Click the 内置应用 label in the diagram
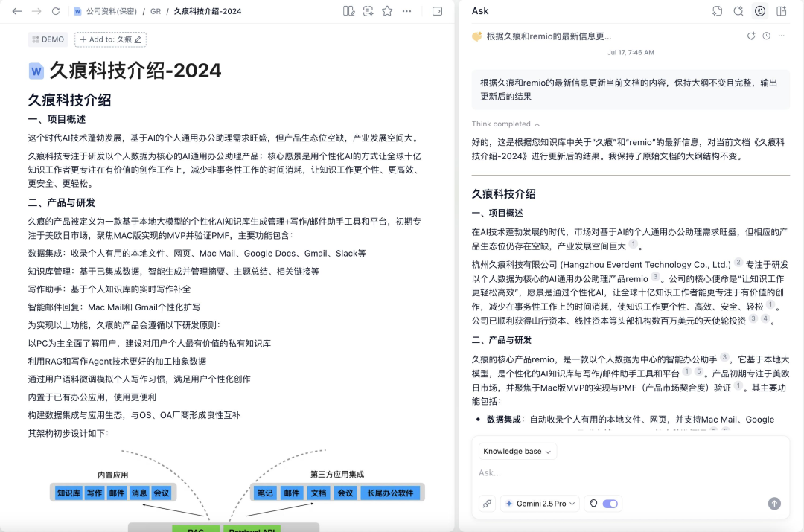 point(113,475)
